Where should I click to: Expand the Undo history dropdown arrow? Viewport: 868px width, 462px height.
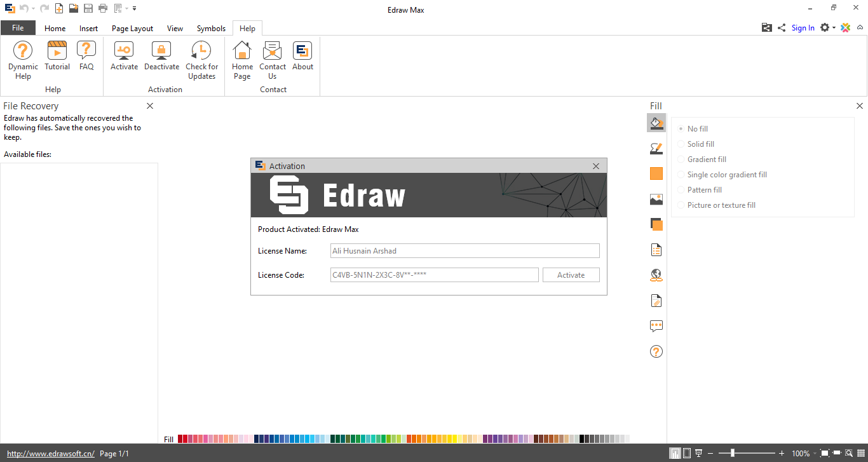click(x=32, y=8)
